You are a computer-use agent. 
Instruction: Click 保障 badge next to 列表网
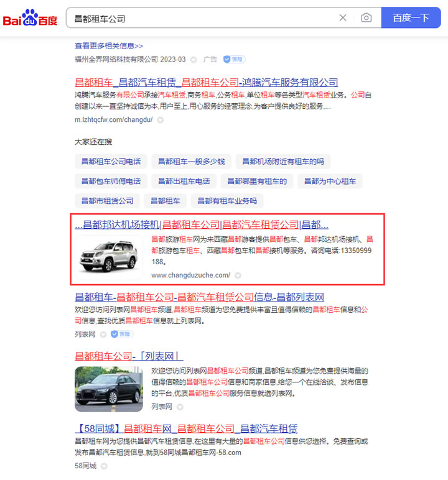coord(122,334)
